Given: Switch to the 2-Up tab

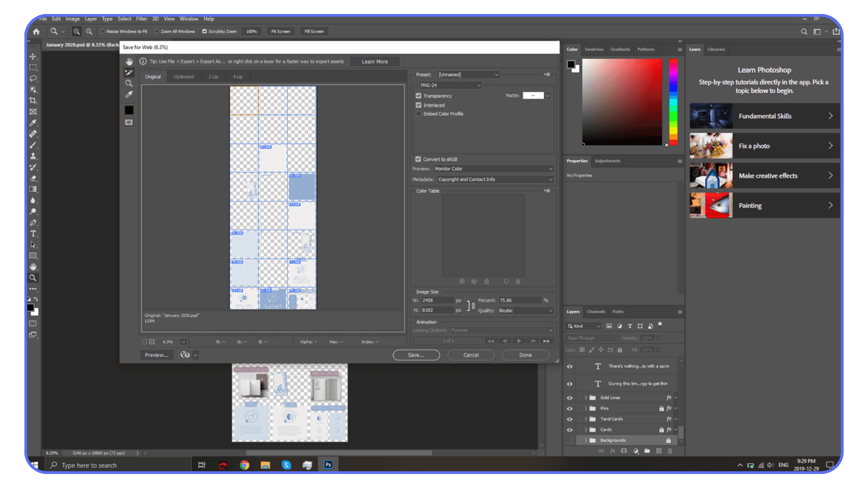Looking at the screenshot, I should point(213,77).
